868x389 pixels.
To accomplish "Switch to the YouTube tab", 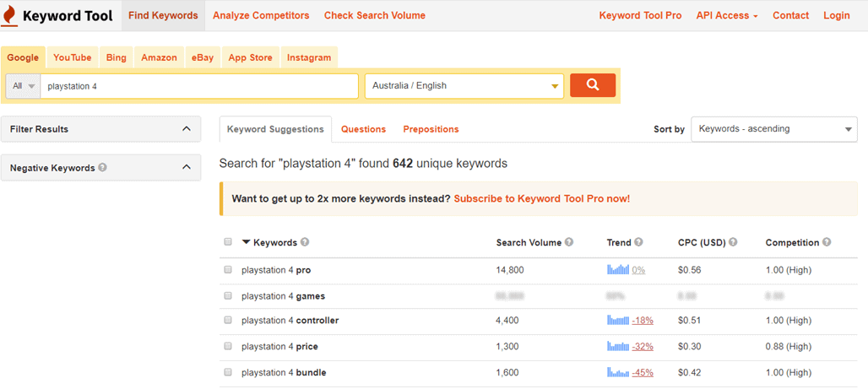I will [x=73, y=57].
